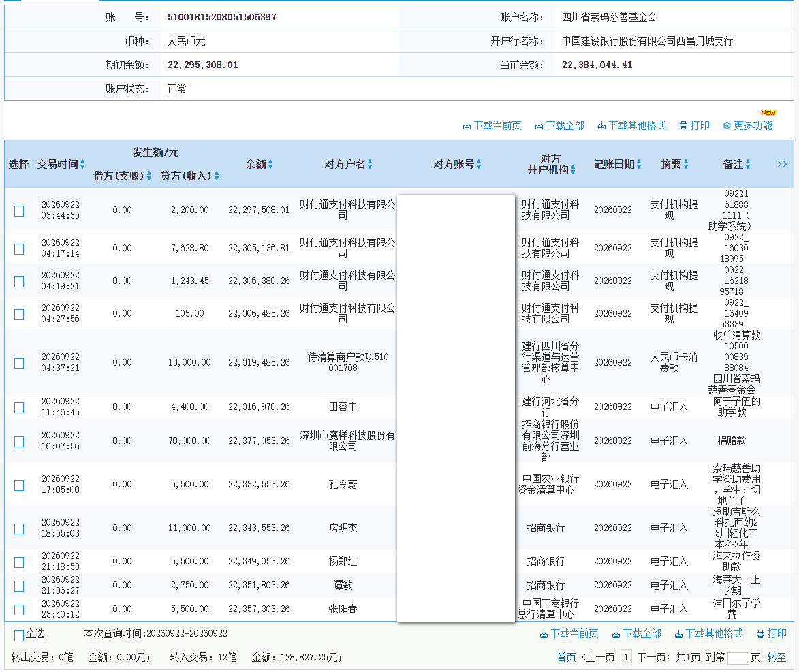Click the 选择 column header
This screenshot has height=672, width=799.
click(x=19, y=165)
